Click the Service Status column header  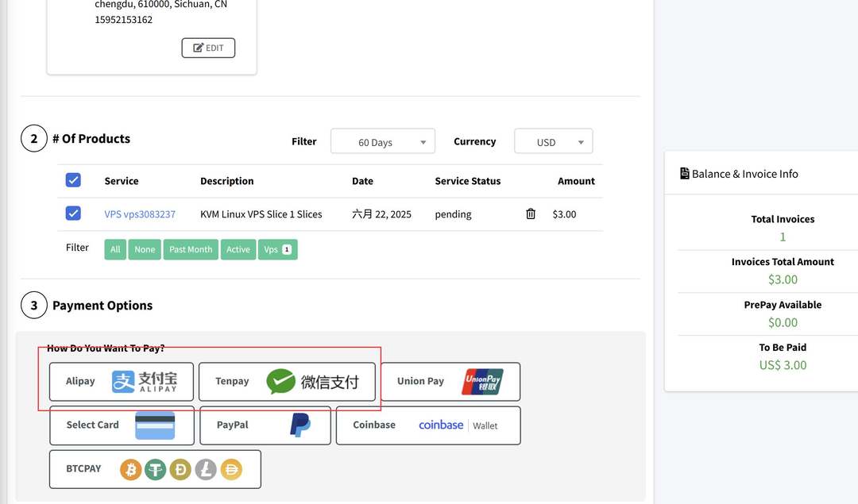[x=468, y=181]
